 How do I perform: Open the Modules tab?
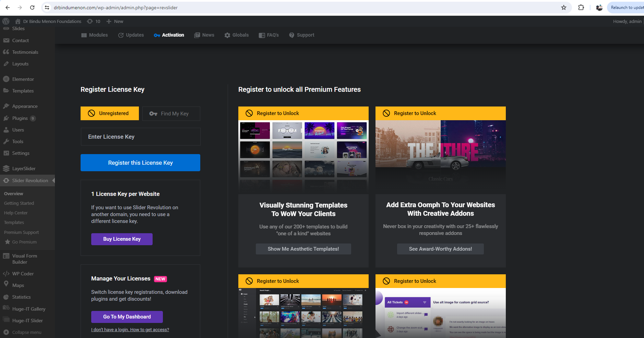pos(95,35)
